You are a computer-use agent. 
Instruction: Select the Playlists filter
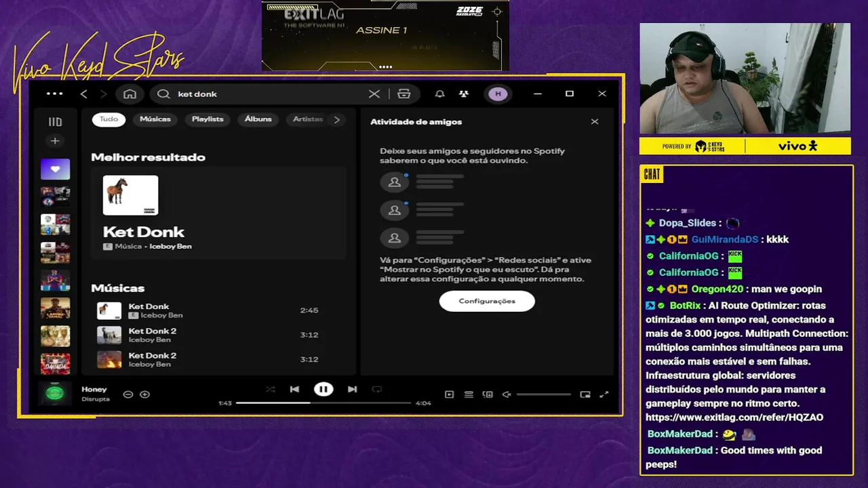[x=208, y=119]
